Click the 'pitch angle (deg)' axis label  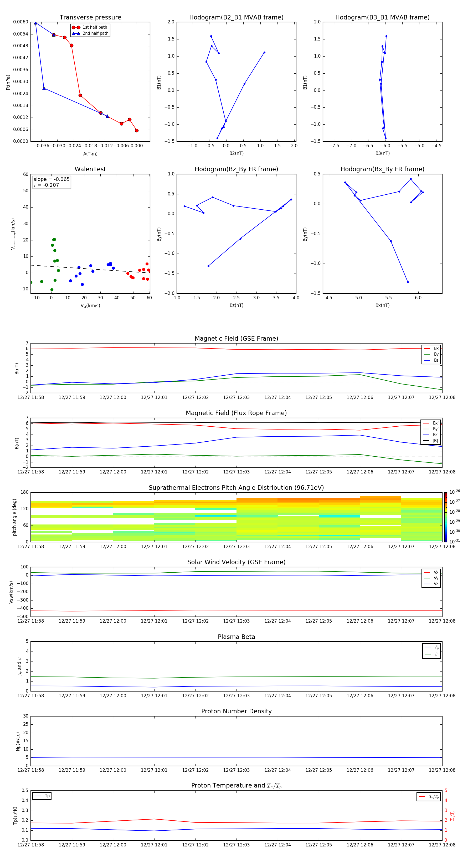14,517
